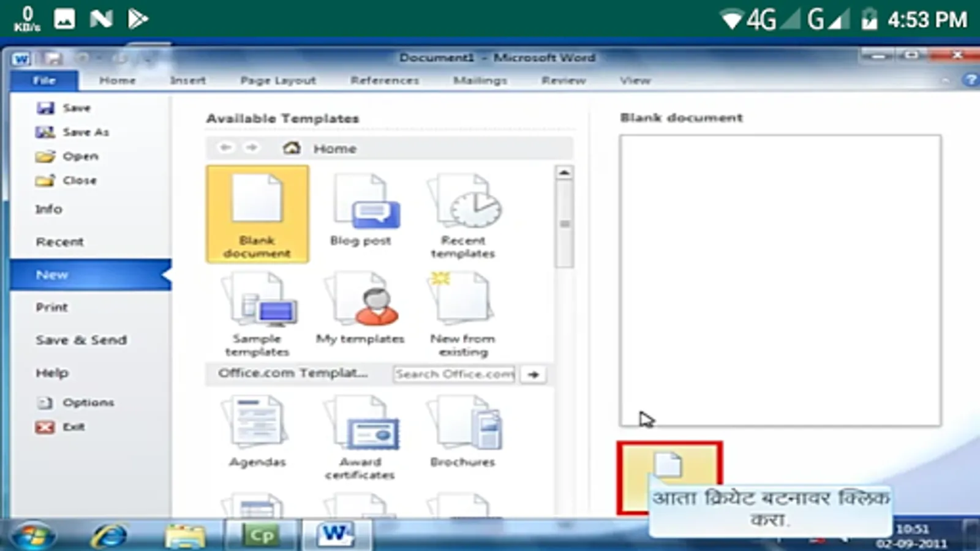This screenshot has height=551, width=980.
Task: Open a file using the Open command
Action: coord(67,156)
